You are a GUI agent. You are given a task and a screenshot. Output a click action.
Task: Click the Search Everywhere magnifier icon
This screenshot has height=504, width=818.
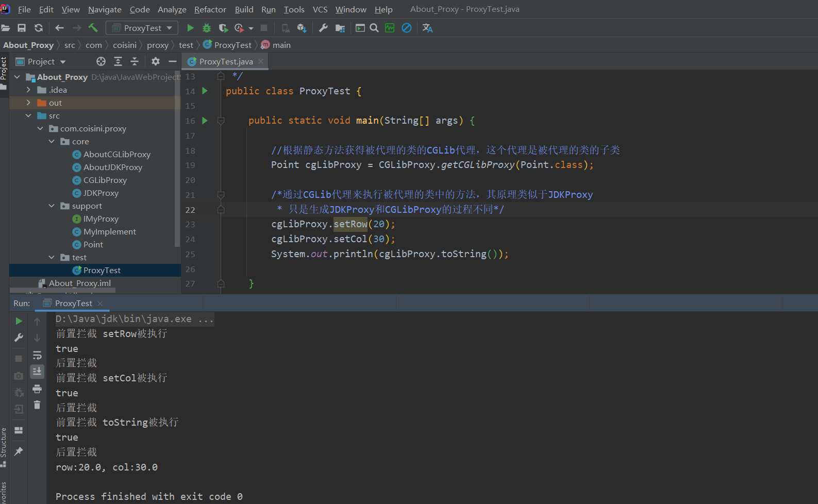374,28
